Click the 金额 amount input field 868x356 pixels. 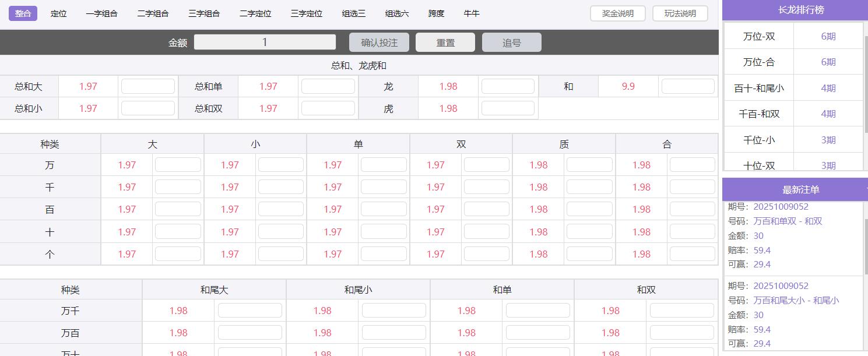tap(265, 41)
